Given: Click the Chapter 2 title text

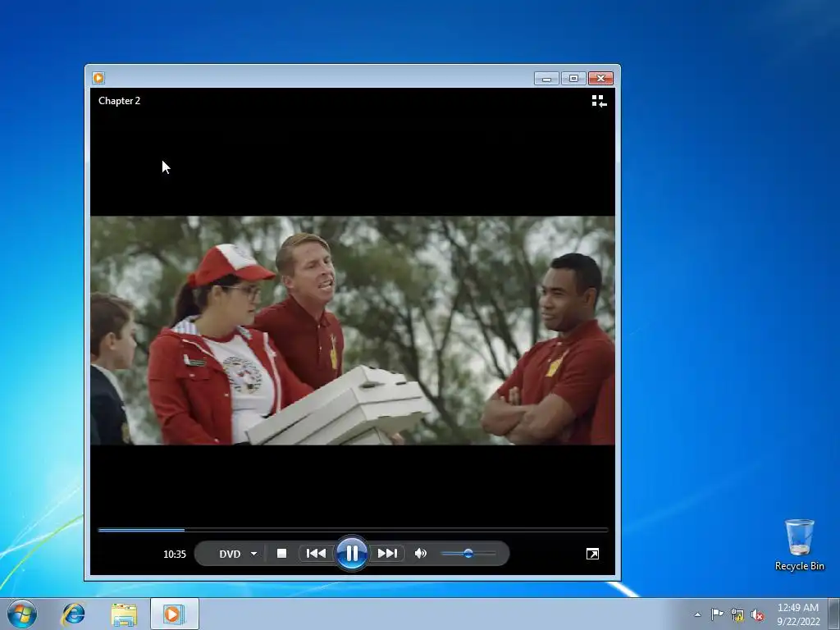Looking at the screenshot, I should click(x=120, y=101).
